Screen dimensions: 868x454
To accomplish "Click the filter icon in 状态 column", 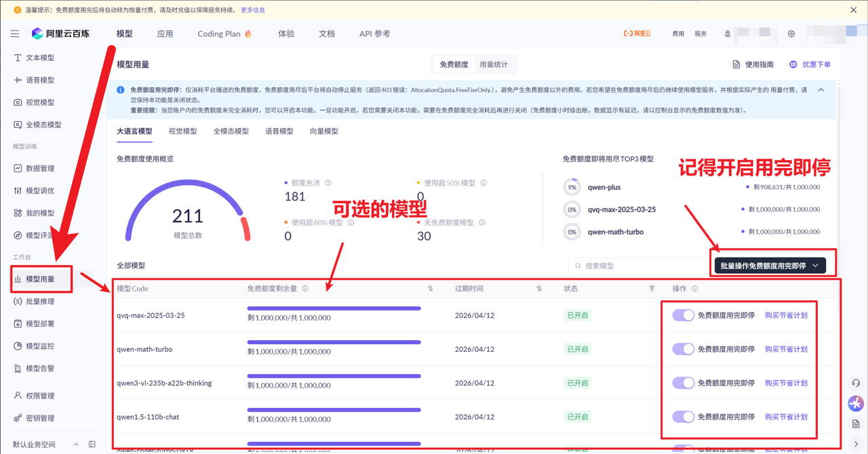I will [652, 289].
